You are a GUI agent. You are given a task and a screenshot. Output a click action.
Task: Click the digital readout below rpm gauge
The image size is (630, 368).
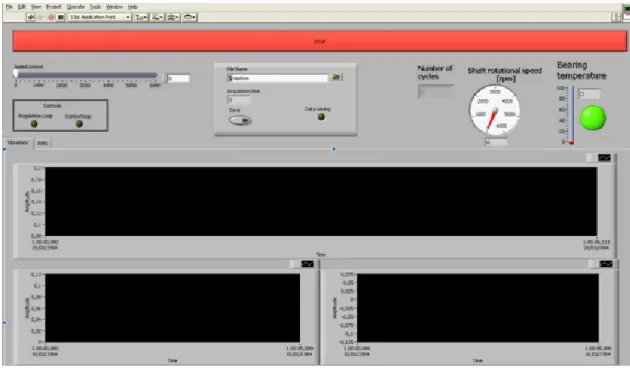click(x=496, y=142)
